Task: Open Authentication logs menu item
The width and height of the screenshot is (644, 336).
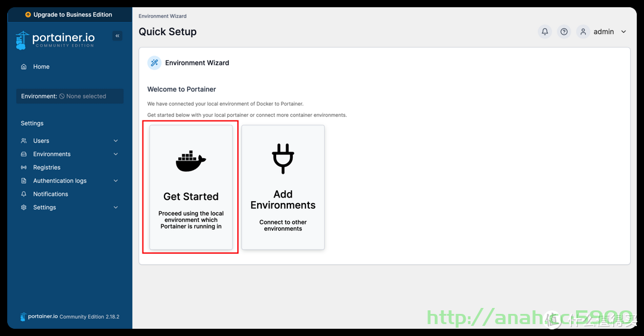Action: point(60,181)
